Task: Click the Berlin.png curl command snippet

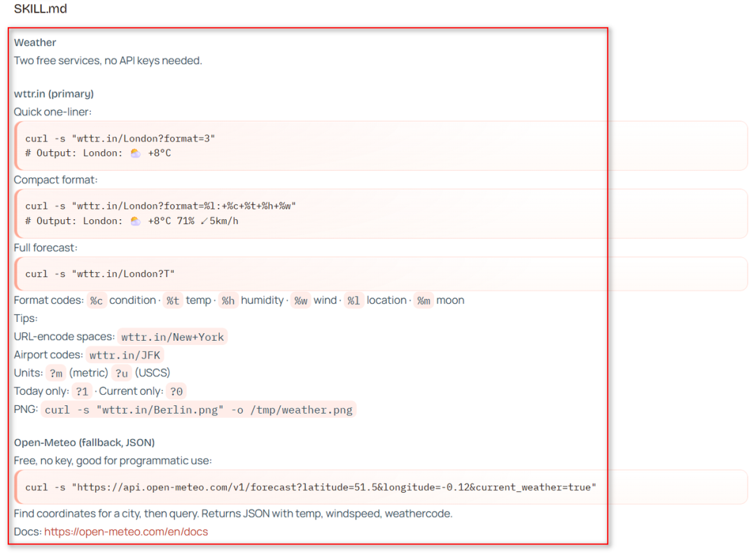Action: [199, 409]
